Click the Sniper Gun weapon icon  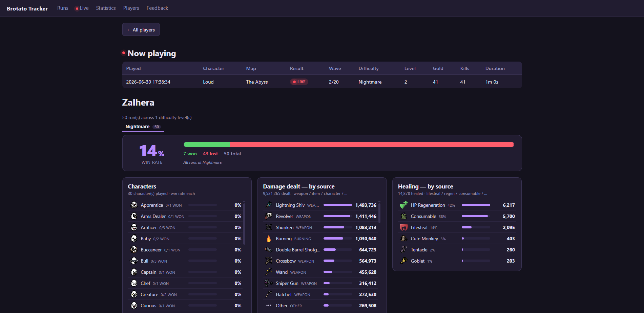pos(269,283)
